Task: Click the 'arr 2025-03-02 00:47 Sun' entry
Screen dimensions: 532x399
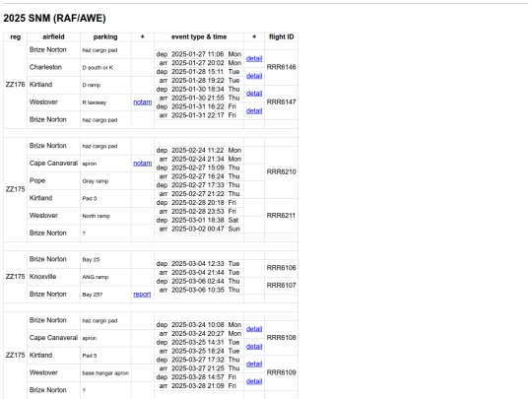Action: (x=199, y=229)
